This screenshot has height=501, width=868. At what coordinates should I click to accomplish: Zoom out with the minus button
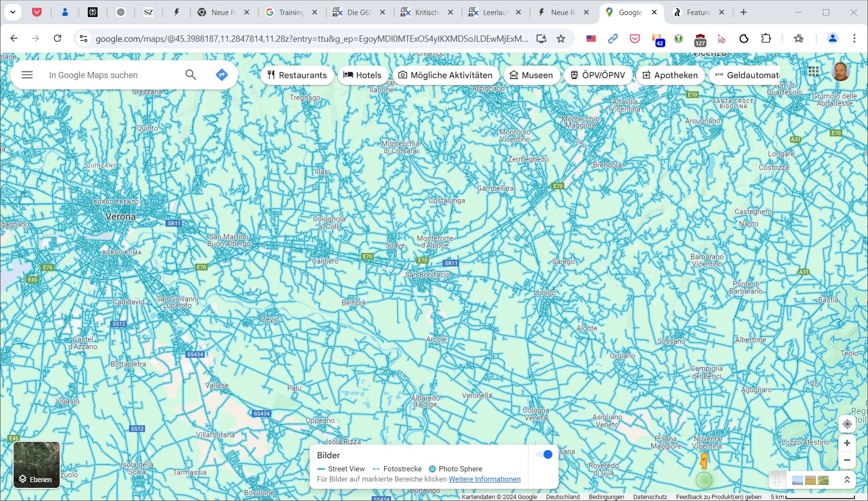[847, 460]
